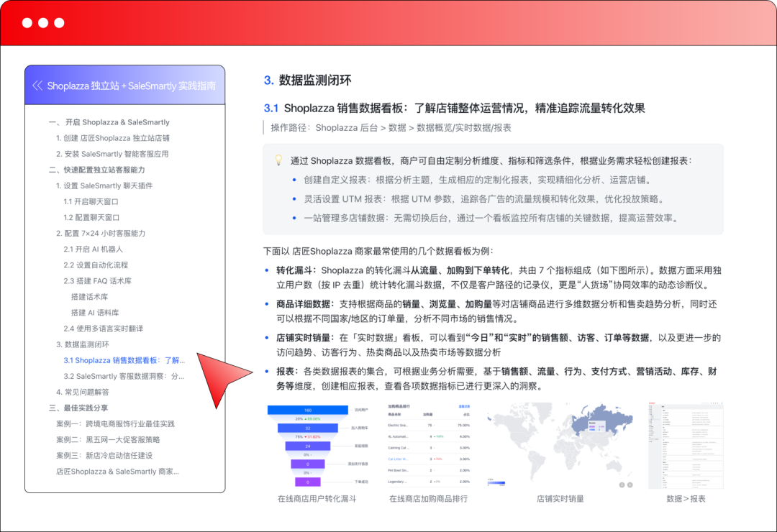
Task: Click the leftmost white window dot
Action: (27, 23)
